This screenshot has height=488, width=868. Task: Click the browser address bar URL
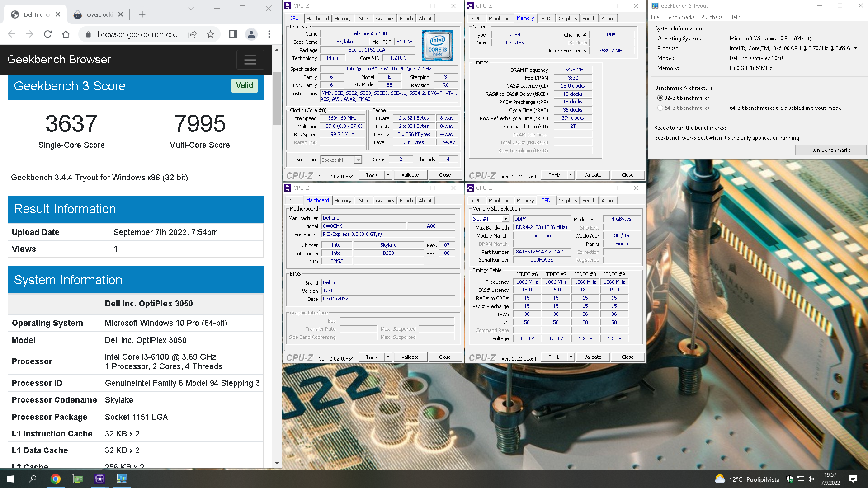[x=138, y=34]
